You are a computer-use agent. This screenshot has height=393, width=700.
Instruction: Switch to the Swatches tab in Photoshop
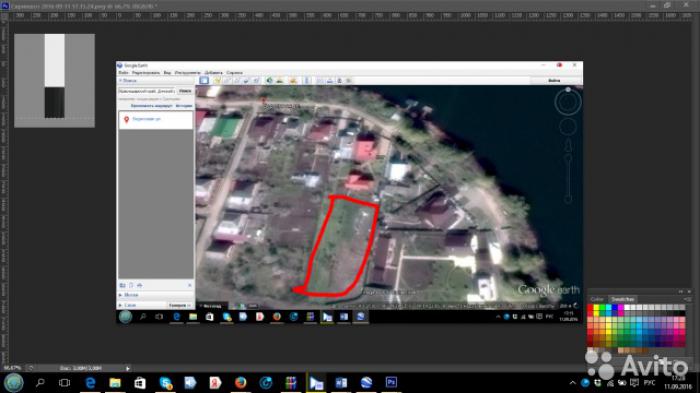pos(622,299)
